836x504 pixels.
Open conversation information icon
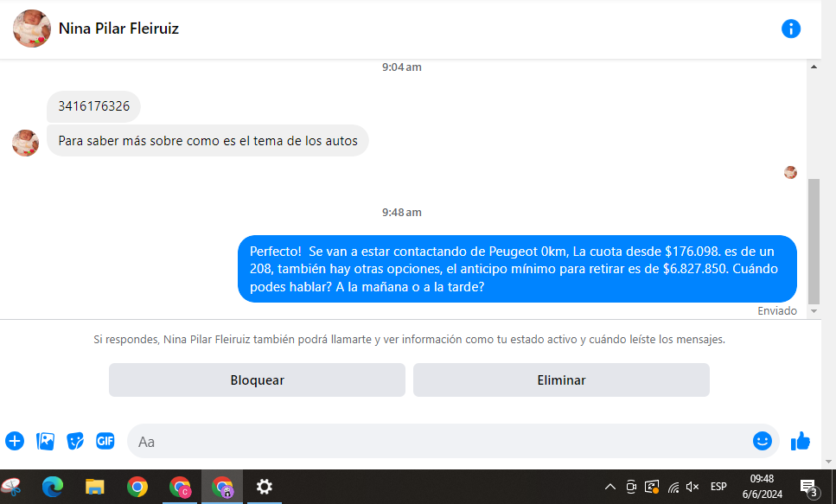pos(791,29)
